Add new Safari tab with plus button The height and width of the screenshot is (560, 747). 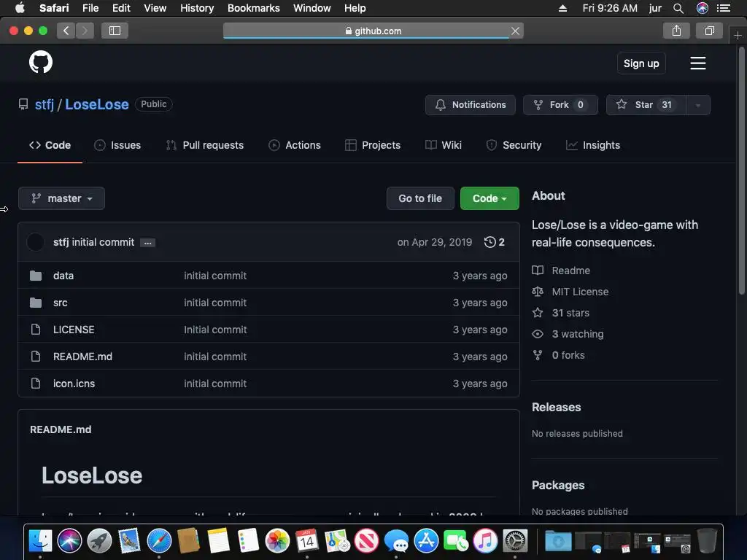pyautogui.click(x=738, y=35)
